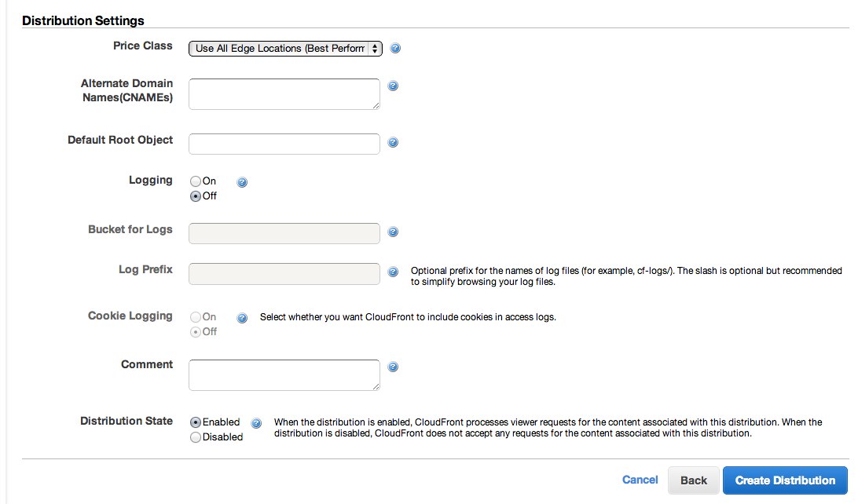Click help icon beside Distribution State
Viewport: 858px width, 504px height.
(255, 423)
